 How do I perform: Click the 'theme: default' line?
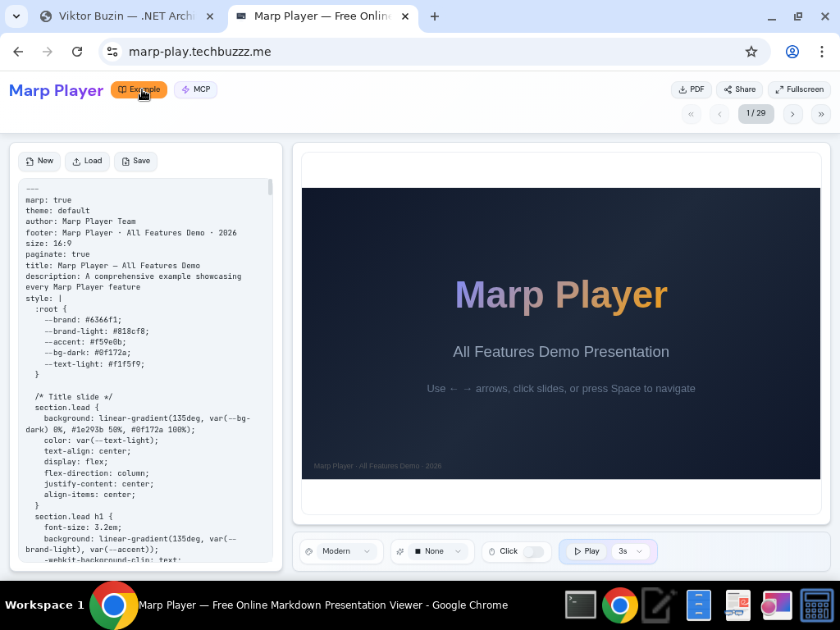[x=58, y=211]
